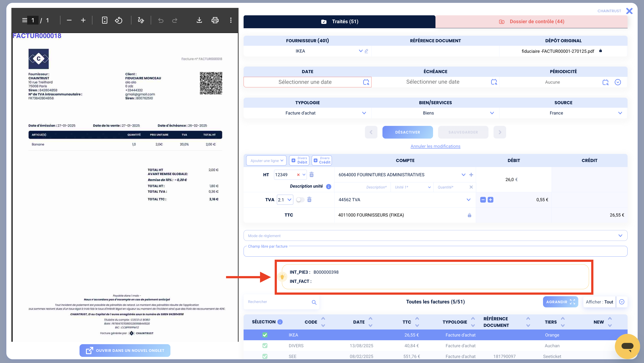Expand the 6064000 Fournitures Administratives account dropdown
644x363 pixels.
463,175
